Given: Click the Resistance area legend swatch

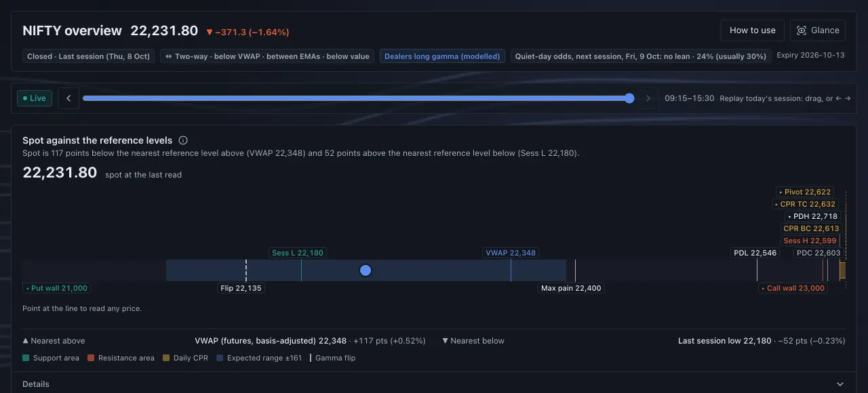Looking at the screenshot, I should pos(91,358).
